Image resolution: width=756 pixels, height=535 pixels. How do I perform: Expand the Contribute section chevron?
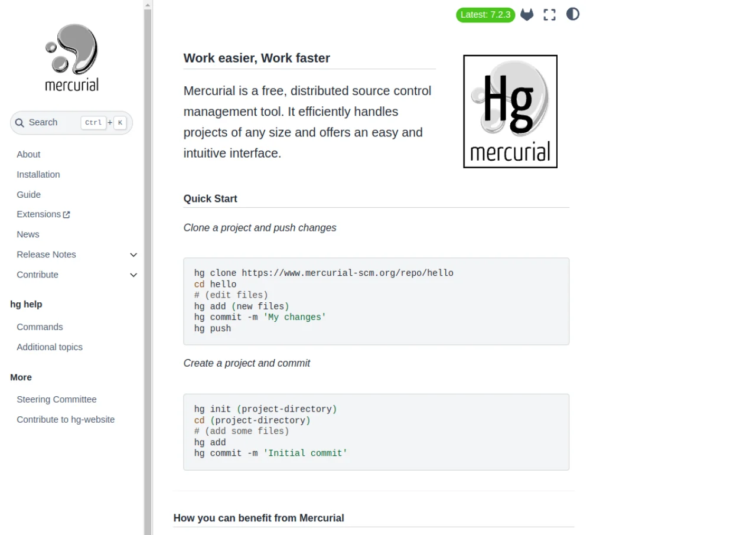pyautogui.click(x=133, y=275)
